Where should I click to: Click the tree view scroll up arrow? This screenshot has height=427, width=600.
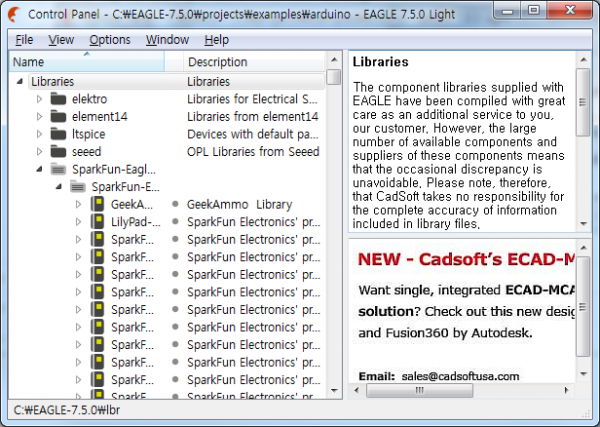click(334, 60)
